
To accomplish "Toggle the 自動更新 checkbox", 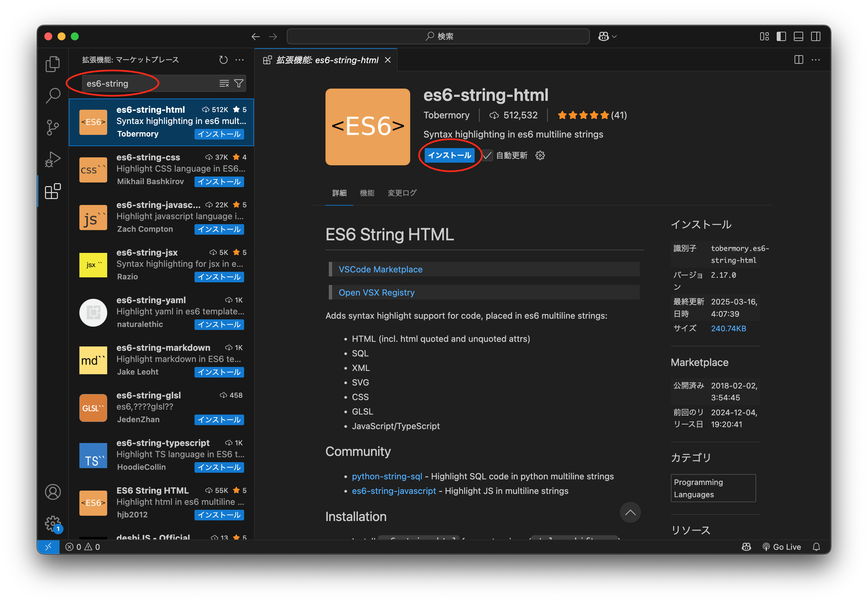I will tap(488, 155).
